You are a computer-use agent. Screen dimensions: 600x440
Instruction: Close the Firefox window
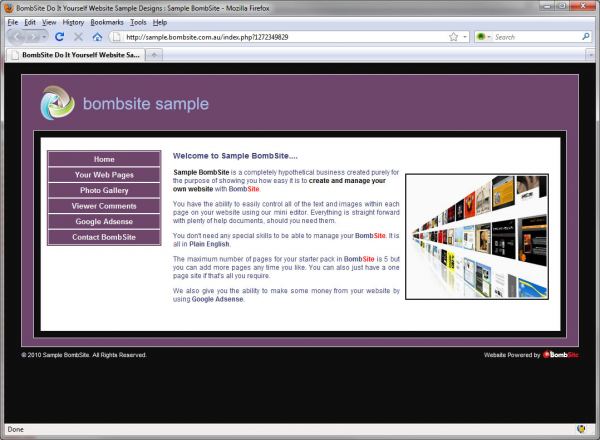[x=583, y=5]
